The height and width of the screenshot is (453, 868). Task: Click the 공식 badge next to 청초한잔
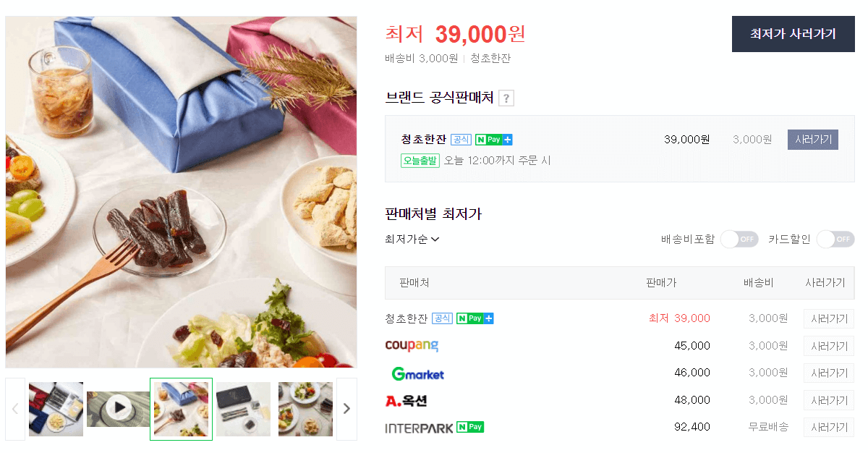[461, 139]
